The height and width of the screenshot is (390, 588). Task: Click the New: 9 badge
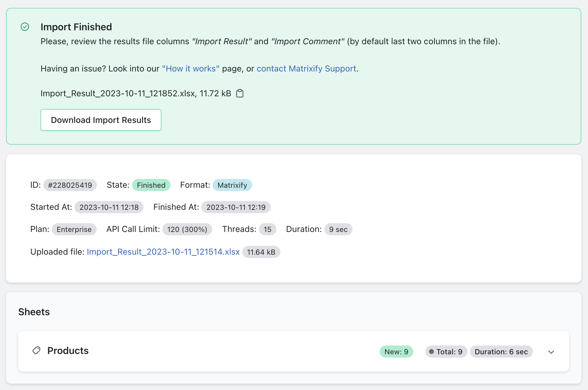pyautogui.click(x=396, y=352)
